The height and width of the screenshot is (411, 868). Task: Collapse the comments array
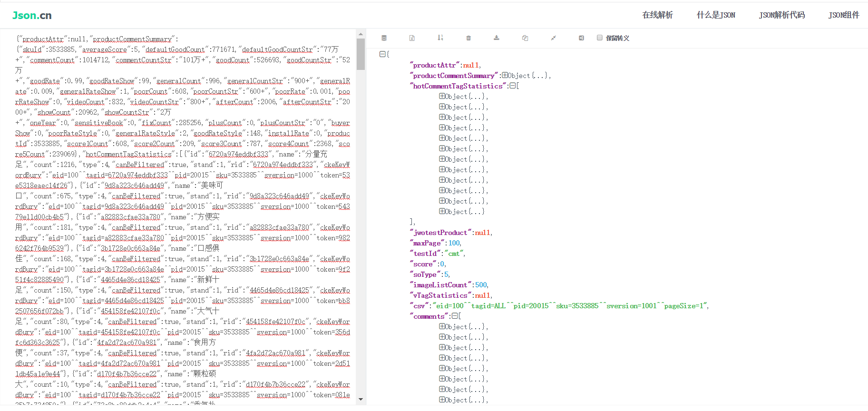pyautogui.click(x=455, y=316)
